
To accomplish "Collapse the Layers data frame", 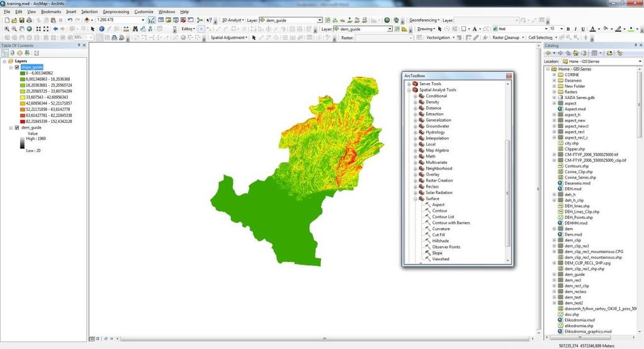I will pos(5,61).
